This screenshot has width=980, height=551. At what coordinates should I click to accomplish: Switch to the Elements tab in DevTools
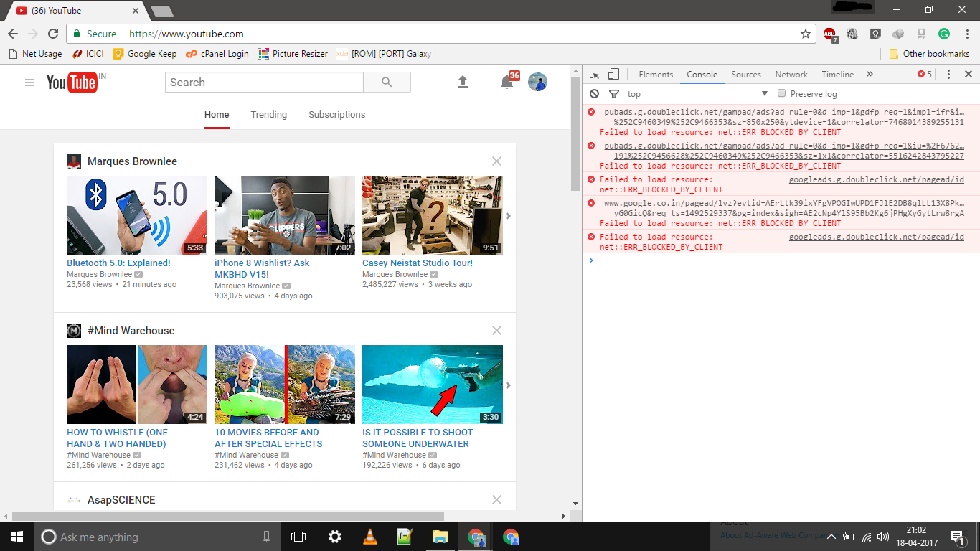[x=656, y=75]
